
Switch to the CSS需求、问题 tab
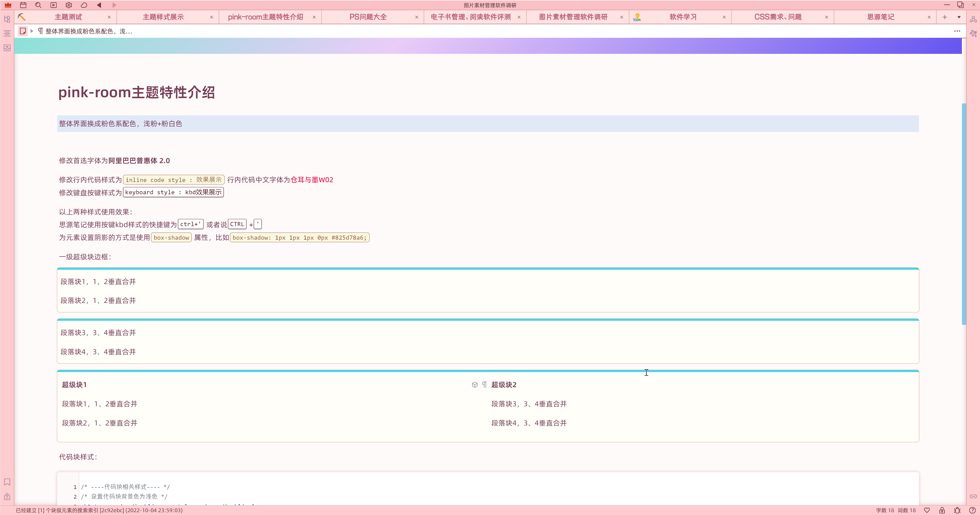coord(778,17)
